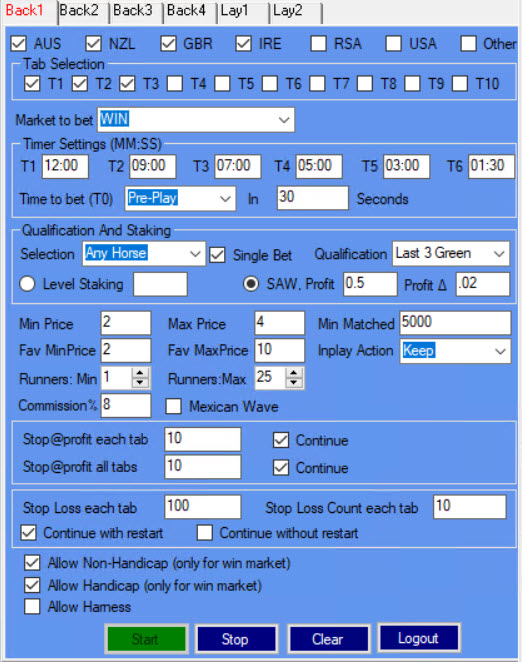Click the Logout button
522x662 pixels.
tap(419, 638)
